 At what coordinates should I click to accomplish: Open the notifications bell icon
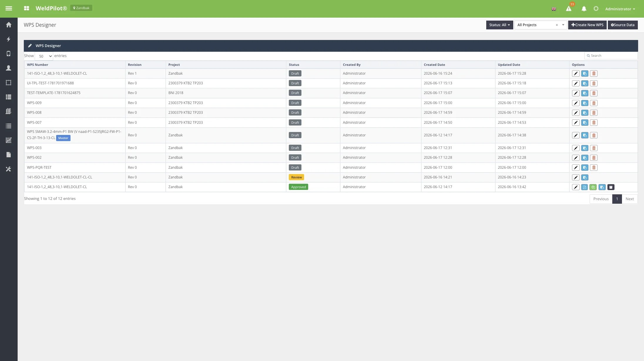(x=584, y=9)
